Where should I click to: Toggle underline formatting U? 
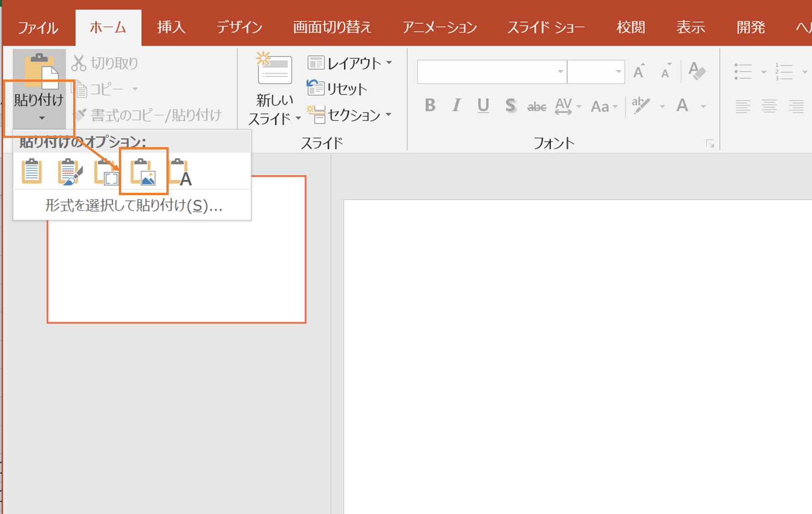tap(483, 106)
